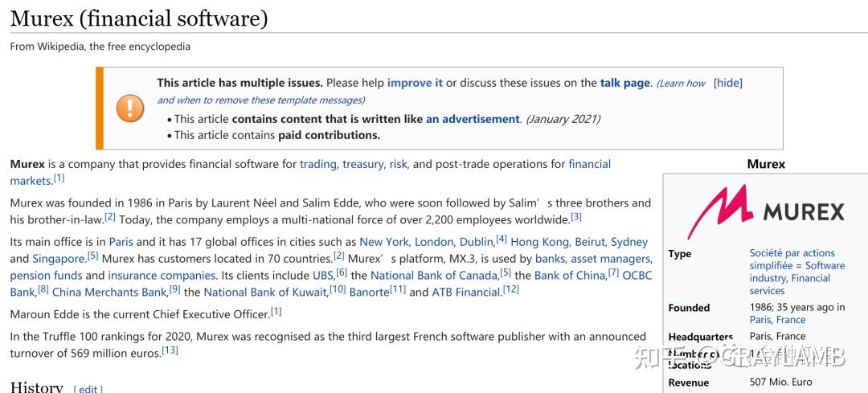Image resolution: width=868 pixels, height=393 pixels.
Task: Edit the History section
Action: pyautogui.click(x=88, y=389)
